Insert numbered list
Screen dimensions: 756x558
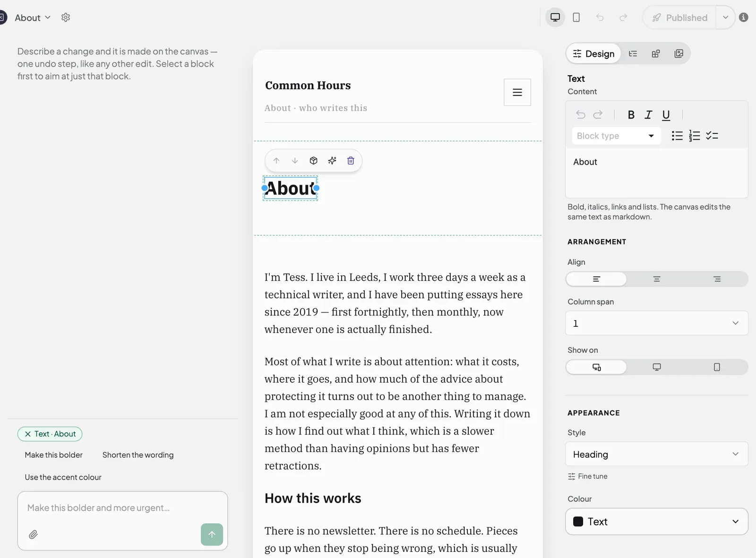(695, 136)
